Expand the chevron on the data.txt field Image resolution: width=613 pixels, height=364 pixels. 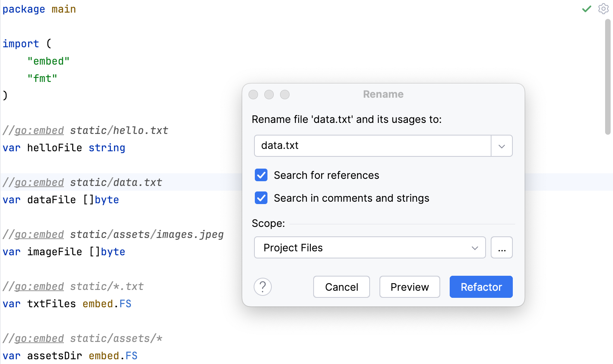pos(501,146)
